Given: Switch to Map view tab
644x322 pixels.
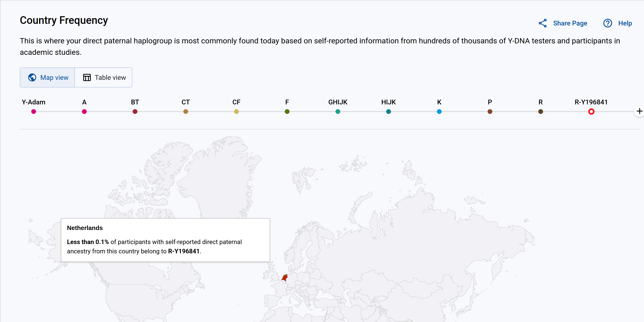Looking at the screenshot, I should point(47,77).
